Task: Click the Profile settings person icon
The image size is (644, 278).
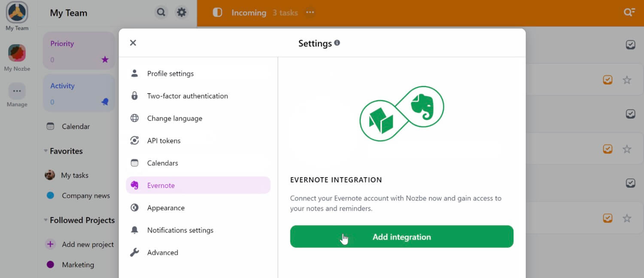Action: 134,73
